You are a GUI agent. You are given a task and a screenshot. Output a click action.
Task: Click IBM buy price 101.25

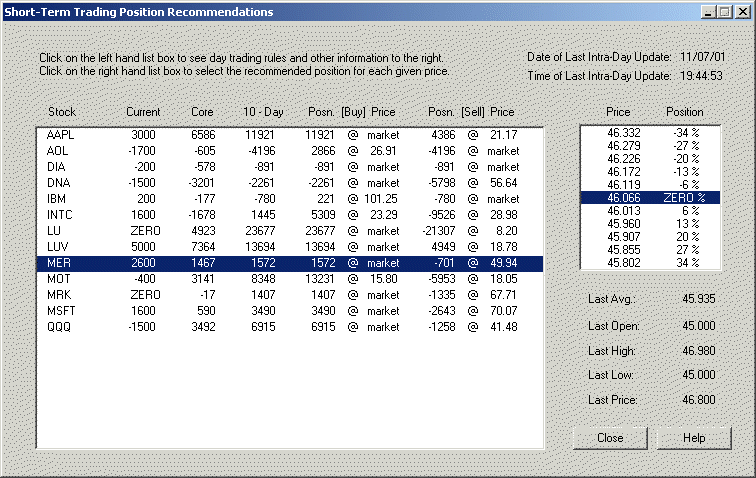380,199
